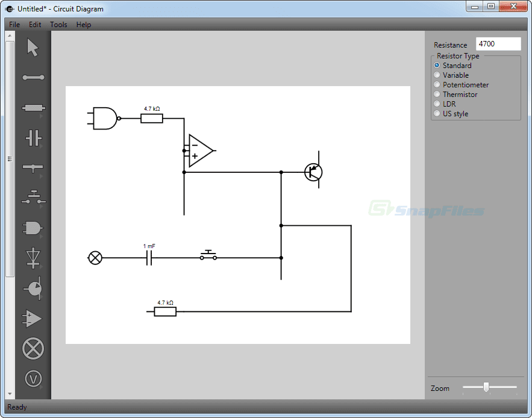Choose the Potentiometer resistor type
Image resolution: width=532 pixels, height=418 pixels.
coord(461,84)
